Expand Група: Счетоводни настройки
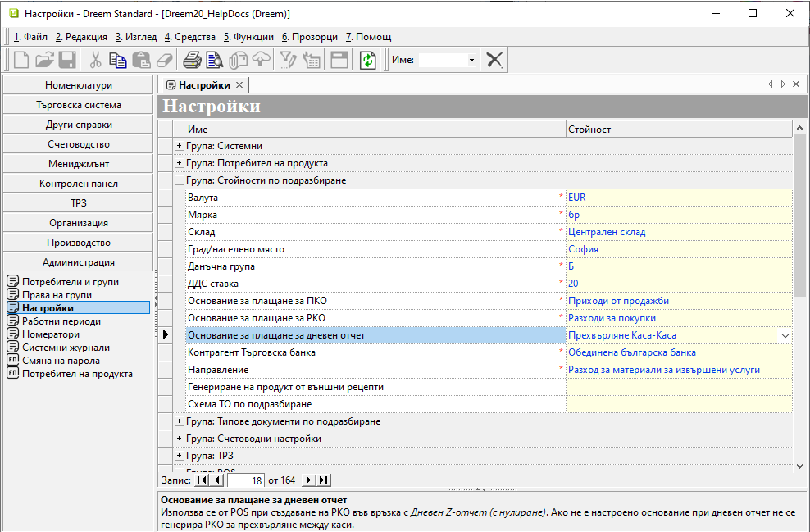The width and height of the screenshot is (810, 532). point(180,439)
